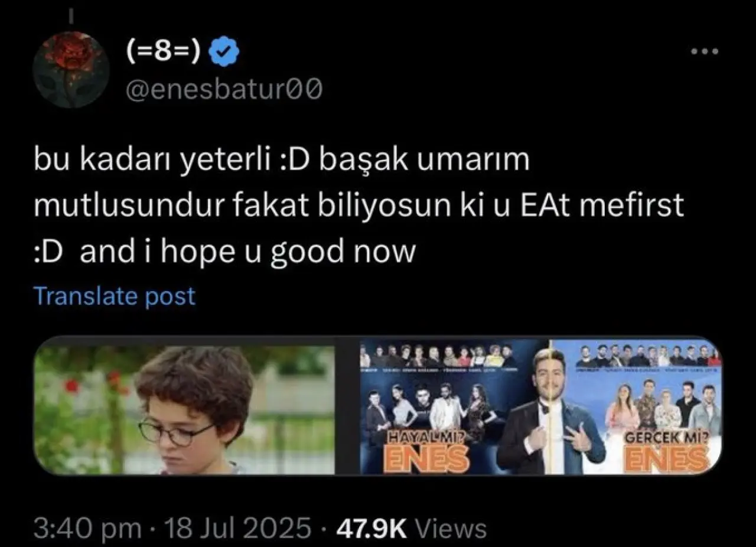
Task: Click the "GERÇEK Mİ? ENES" poster title
Action: pos(667,453)
